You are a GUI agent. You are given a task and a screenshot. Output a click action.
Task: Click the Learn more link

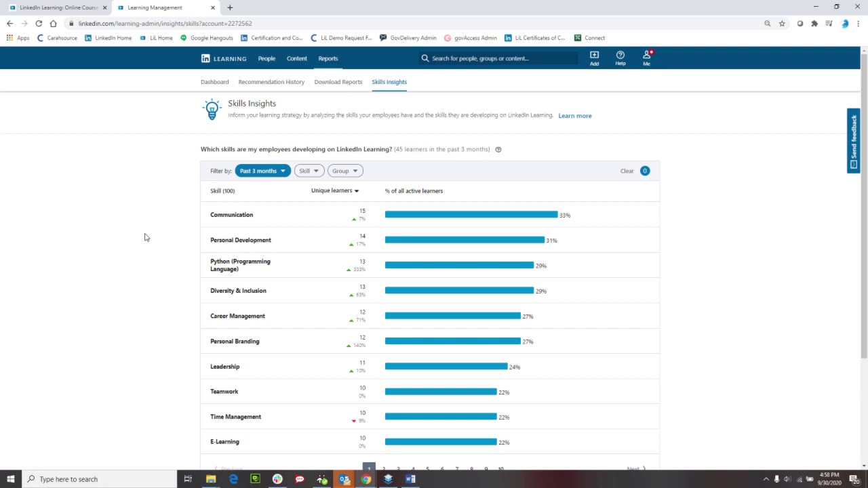click(x=575, y=116)
